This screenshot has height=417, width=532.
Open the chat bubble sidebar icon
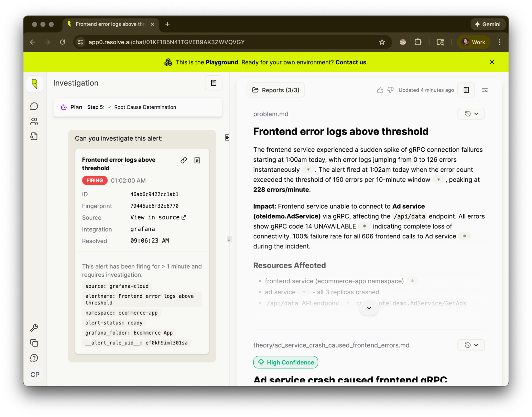pyautogui.click(x=34, y=106)
